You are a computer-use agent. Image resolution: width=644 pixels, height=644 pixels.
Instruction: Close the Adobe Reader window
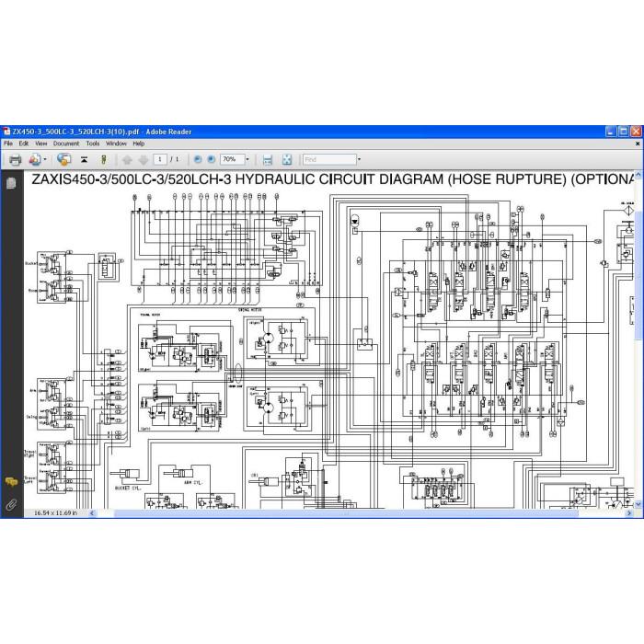(x=637, y=132)
